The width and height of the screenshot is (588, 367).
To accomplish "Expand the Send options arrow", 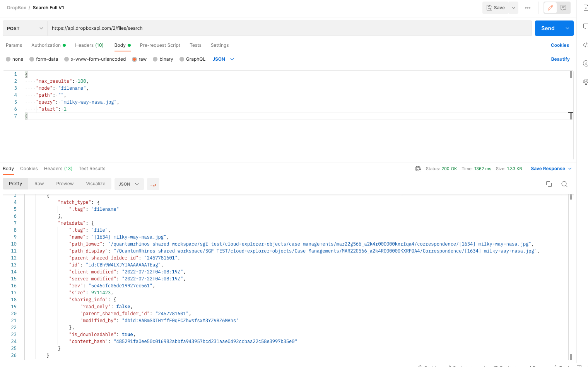I will (567, 28).
